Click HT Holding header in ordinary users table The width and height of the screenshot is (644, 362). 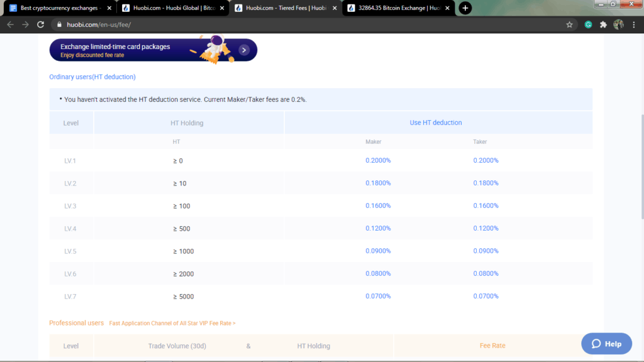click(x=187, y=123)
